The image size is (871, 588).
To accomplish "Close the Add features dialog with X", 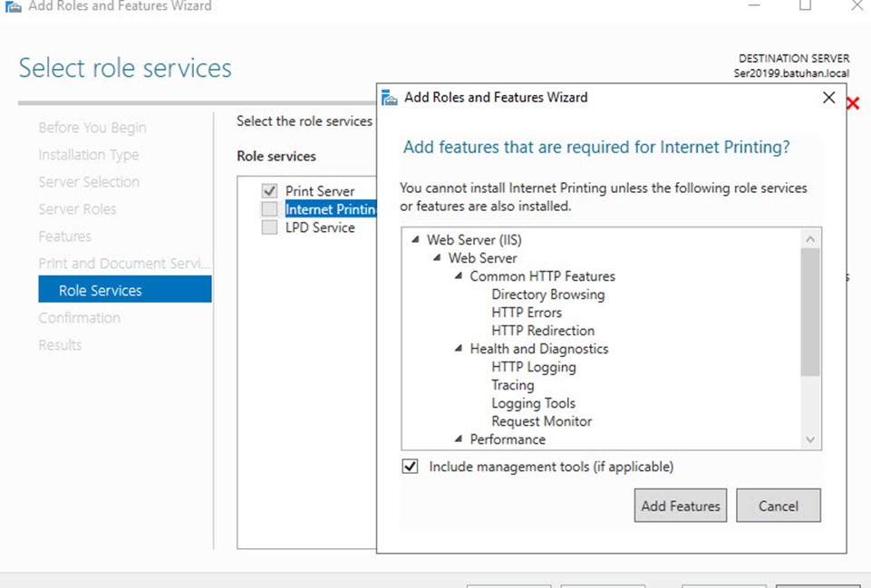I will pos(828,97).
